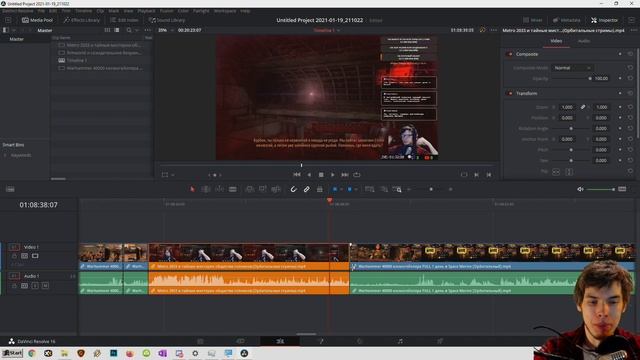Toggle loop playback button
Image resolution: width=640 pixels, height=360 pixels.
[x=357, y=175]
